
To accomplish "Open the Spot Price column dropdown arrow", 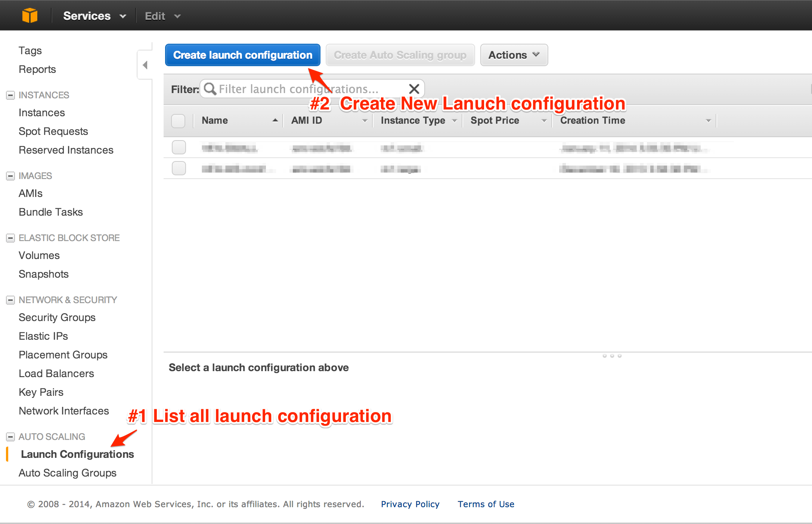I will (544, 121).
